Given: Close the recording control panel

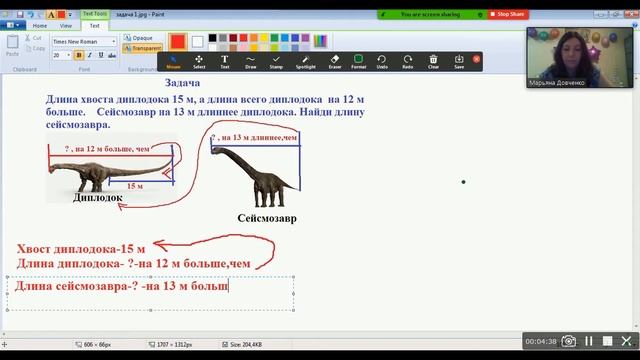Looking at the screenshot, I should (627, 341).
